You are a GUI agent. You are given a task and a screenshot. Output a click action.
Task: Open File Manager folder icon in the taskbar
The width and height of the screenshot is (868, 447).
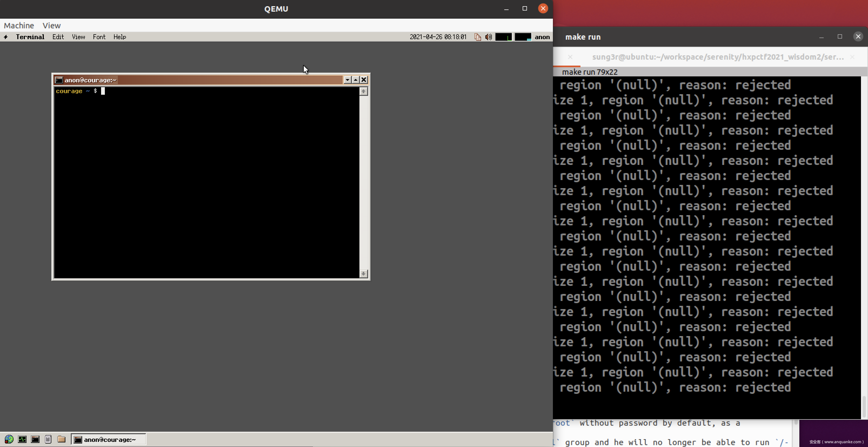click(61, 439)
